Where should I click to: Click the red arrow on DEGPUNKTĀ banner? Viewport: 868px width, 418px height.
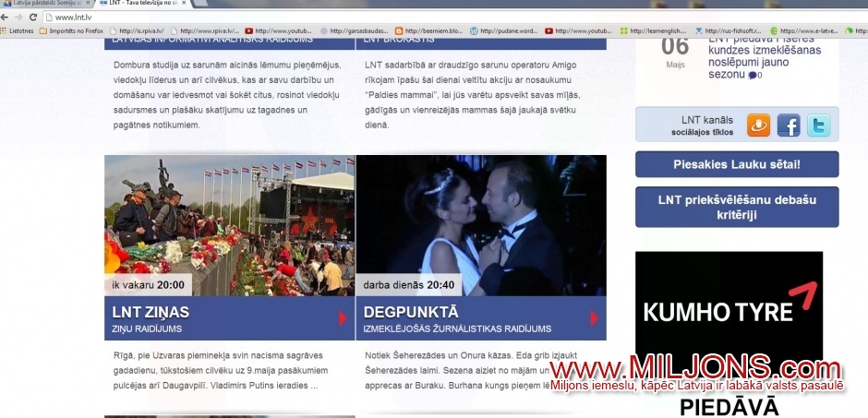point(595,318)
